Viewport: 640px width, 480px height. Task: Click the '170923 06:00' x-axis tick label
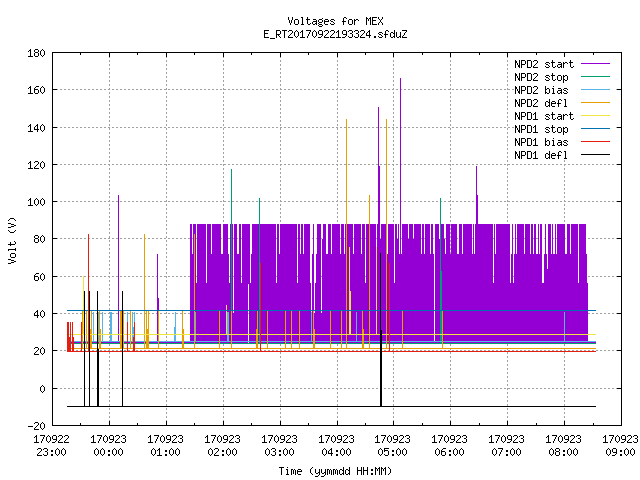tap(449, 446)
